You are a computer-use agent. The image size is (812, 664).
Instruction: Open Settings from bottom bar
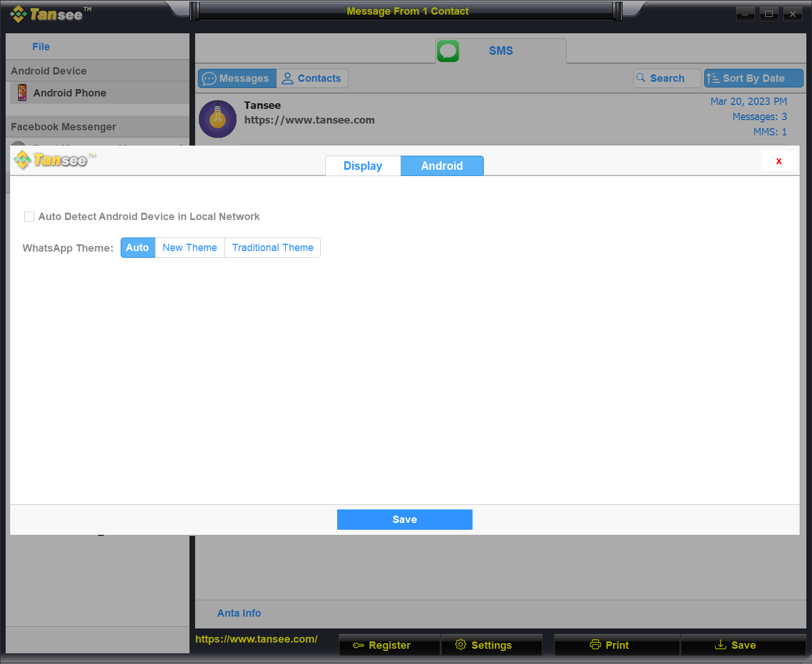pos(492,645)
